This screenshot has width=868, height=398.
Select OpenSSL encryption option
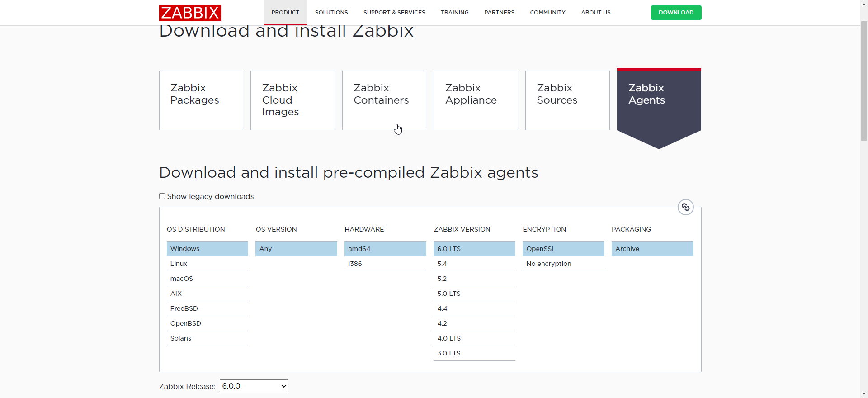563,249
